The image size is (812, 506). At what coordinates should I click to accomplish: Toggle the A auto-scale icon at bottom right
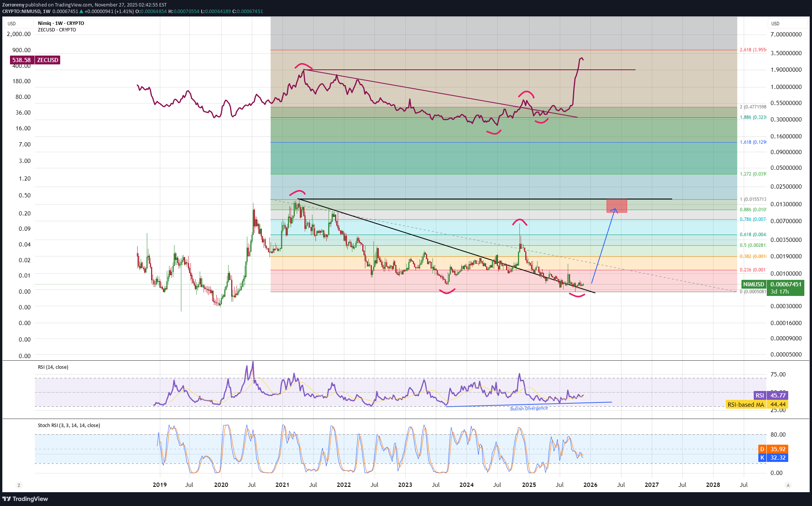tap(788, 485)
